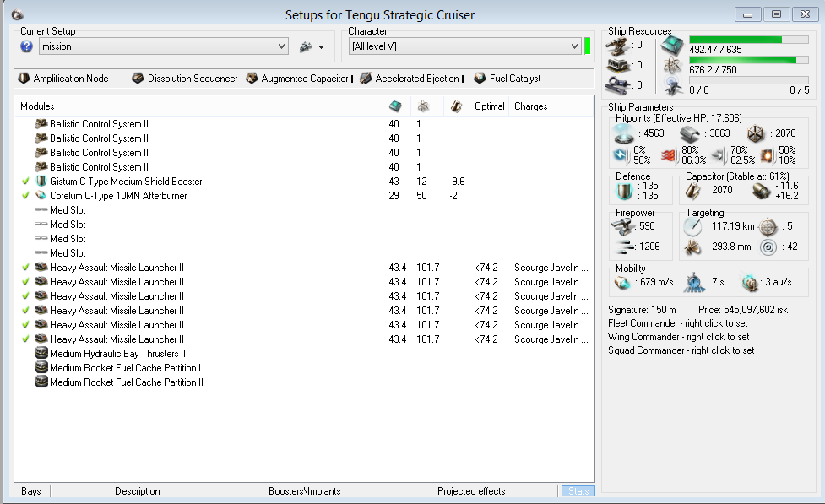
Task: Sort by the CPU column header icon
Action: coord(395,106)
